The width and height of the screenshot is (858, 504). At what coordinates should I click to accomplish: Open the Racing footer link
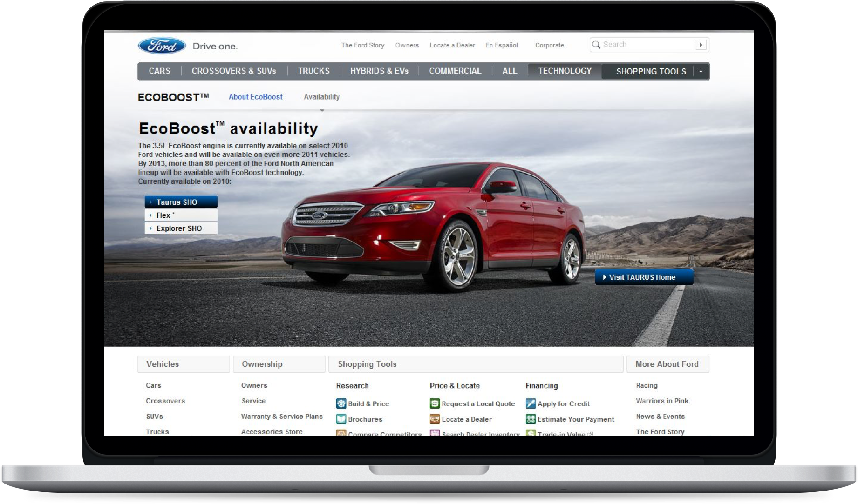click(647, 385)
